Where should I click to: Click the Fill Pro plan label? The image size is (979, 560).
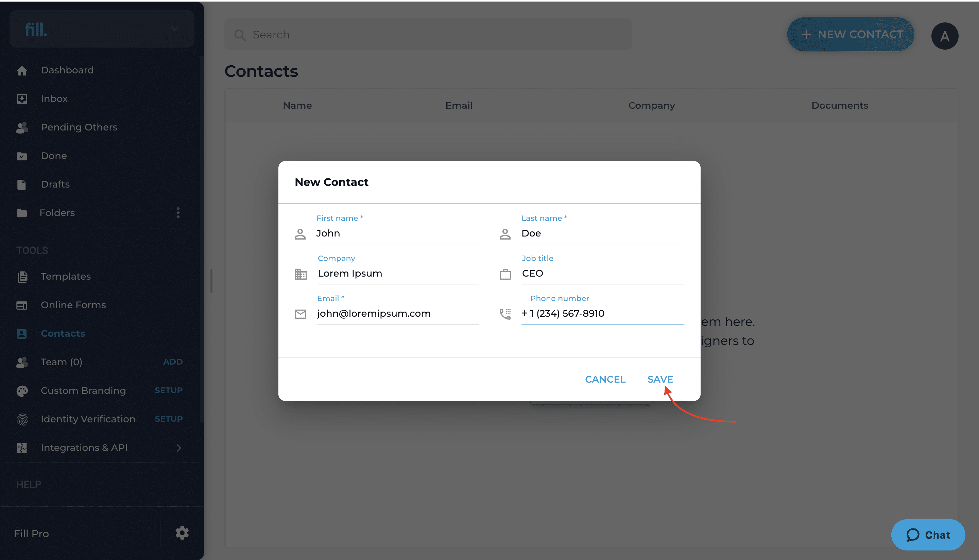[x=31, y=533]
